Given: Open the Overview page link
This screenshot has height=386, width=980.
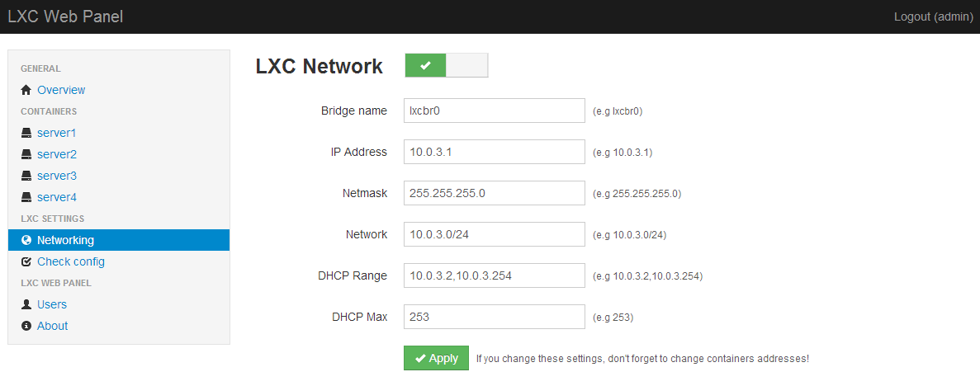Looking at the screenshot, I should (x=61, y=90).
